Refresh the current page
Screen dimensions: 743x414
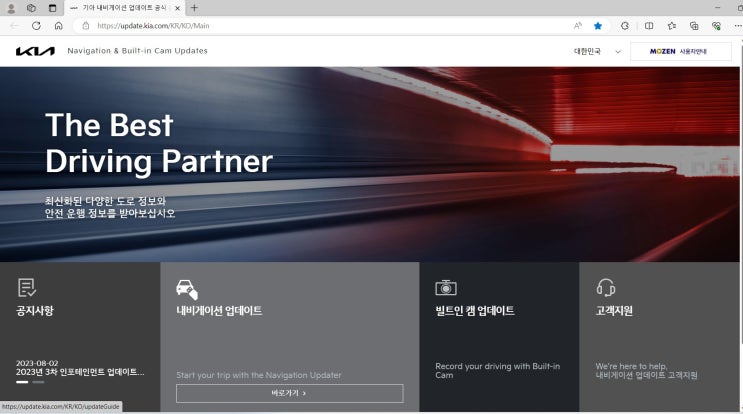coord(36,26)
